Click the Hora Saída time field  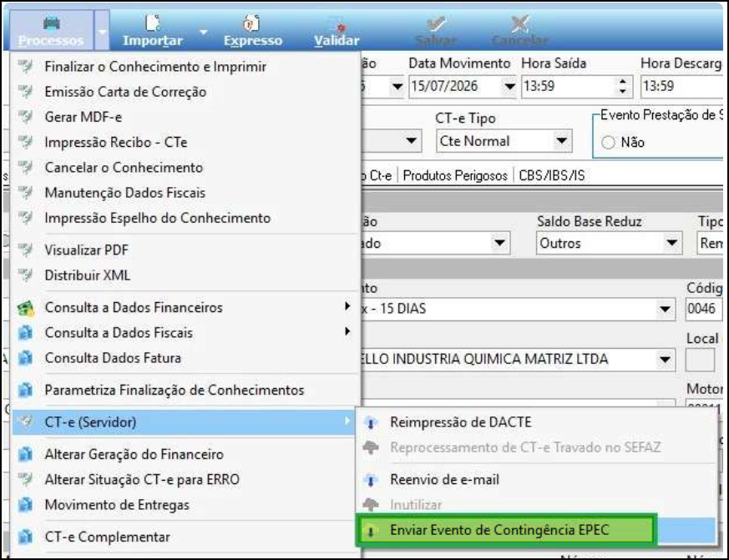[x=568, y=87]
